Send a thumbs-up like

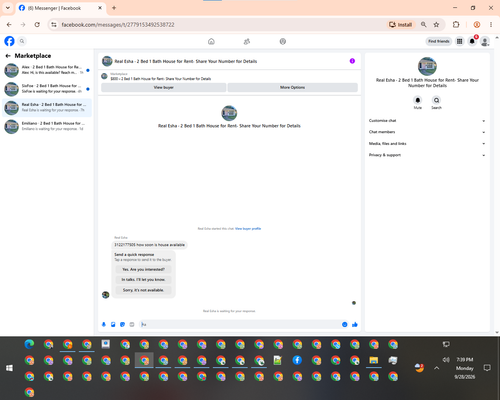click(355, 324)
